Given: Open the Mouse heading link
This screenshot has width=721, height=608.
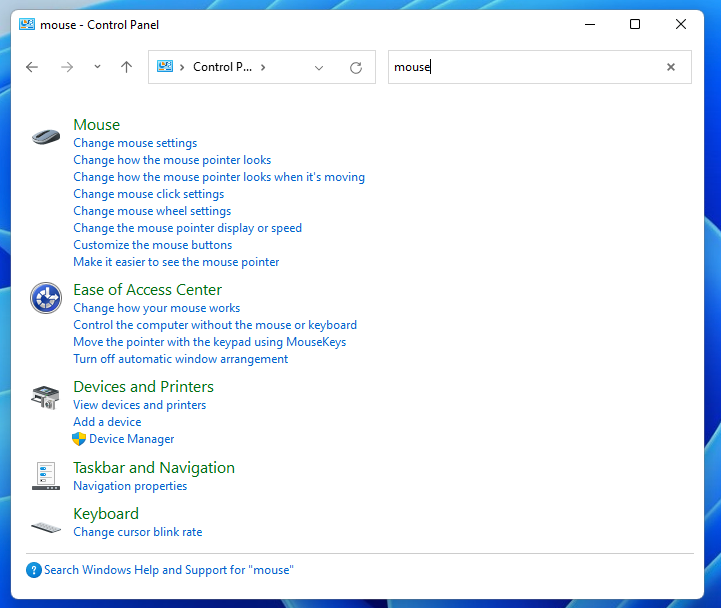Looking at the screenshot, I should coord(97,125).
